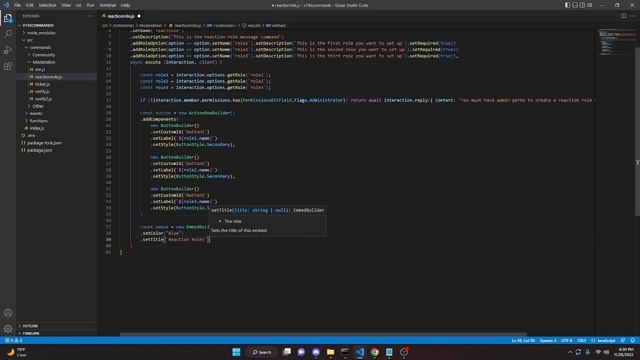The width and height of the screenshot is (640, 360).
Task: Expand the events folder
Action: [36, 113]
